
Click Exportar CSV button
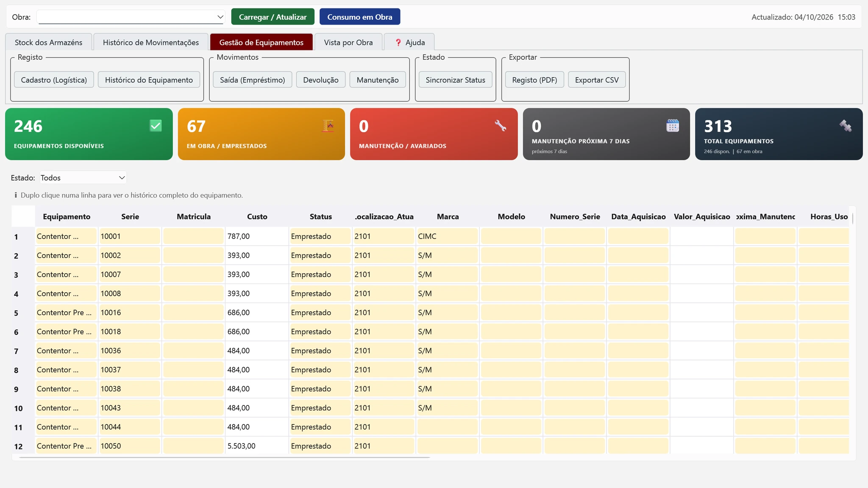click(597, 80)
